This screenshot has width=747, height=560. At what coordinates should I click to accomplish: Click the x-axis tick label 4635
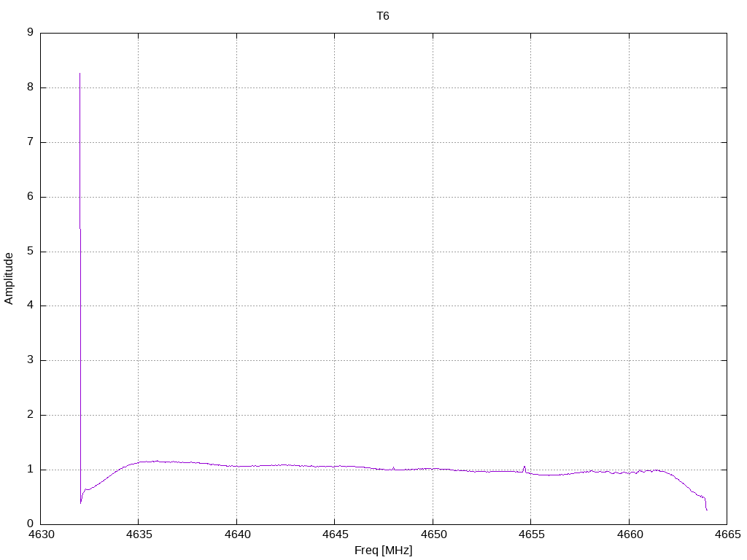pos(139,534)
